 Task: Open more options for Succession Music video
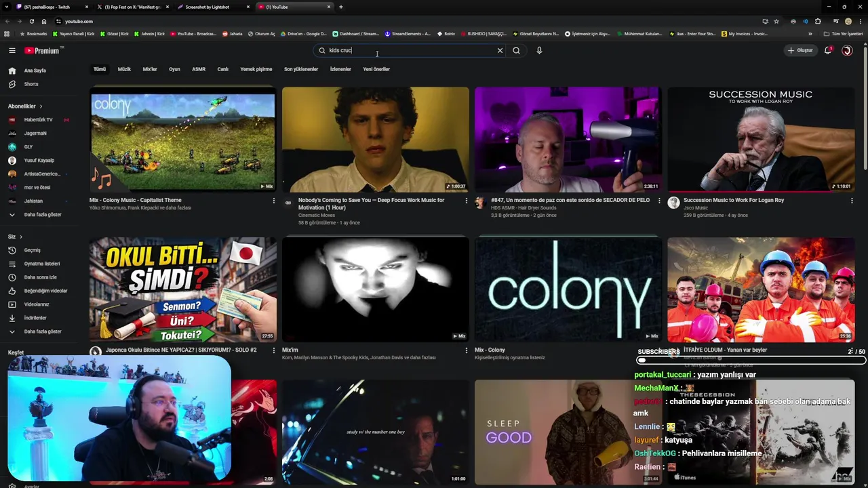(x=852, y=201)
